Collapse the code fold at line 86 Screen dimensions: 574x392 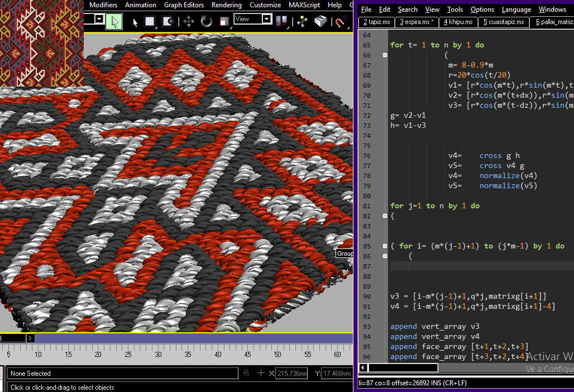(385, 256)
